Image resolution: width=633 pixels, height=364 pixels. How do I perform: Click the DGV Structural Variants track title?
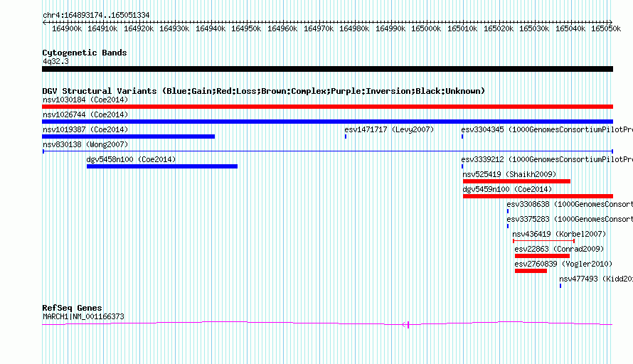(264, 91)
